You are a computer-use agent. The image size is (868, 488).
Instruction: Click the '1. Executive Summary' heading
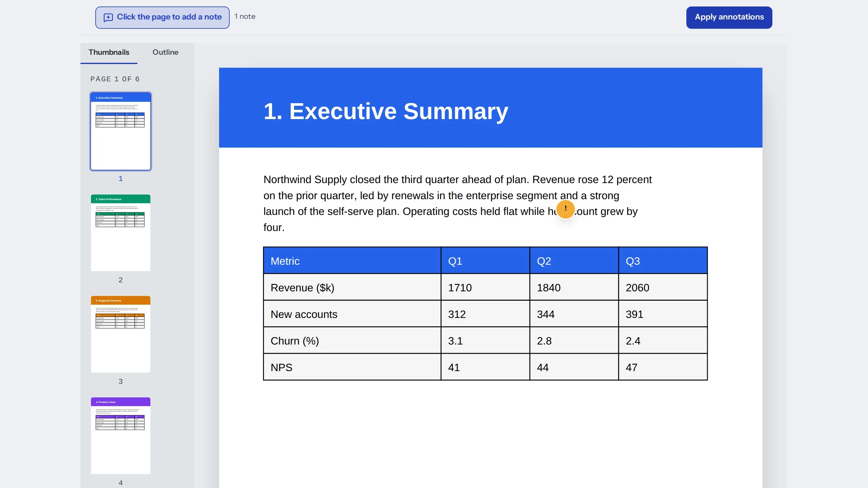point(386,111)
